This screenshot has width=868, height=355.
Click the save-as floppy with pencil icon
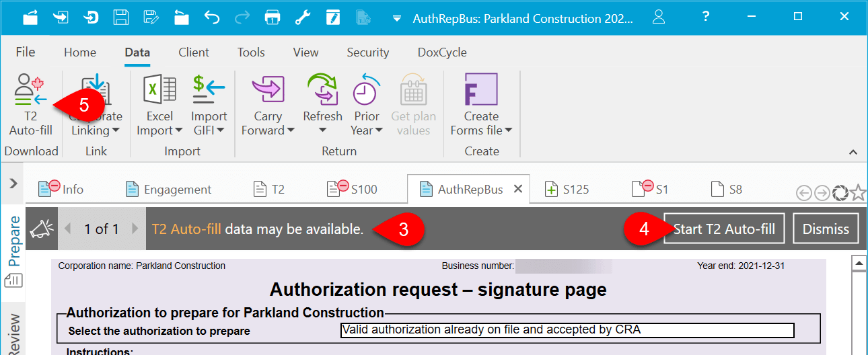[x=151, y=17]
